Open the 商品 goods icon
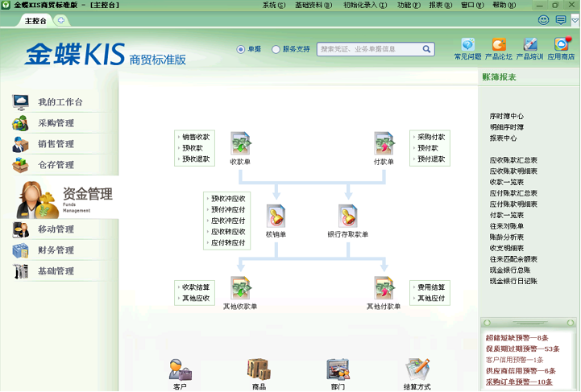This screenshot has height=392, width=581. pos(259,369)
